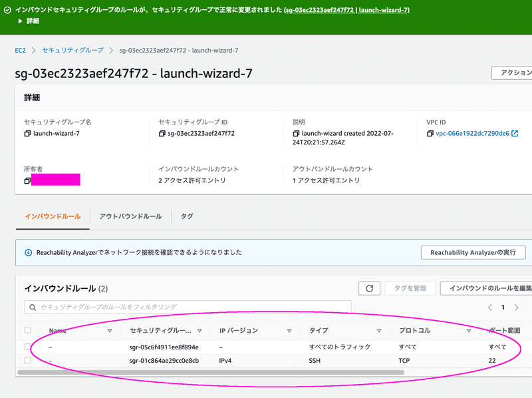Focus the security group rules filter field

point(188,307)
